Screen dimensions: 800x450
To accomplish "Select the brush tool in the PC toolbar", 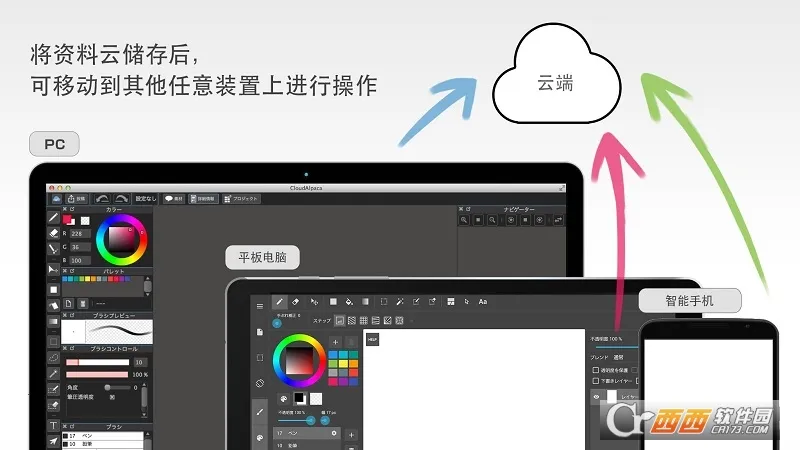I will [54, 217].
